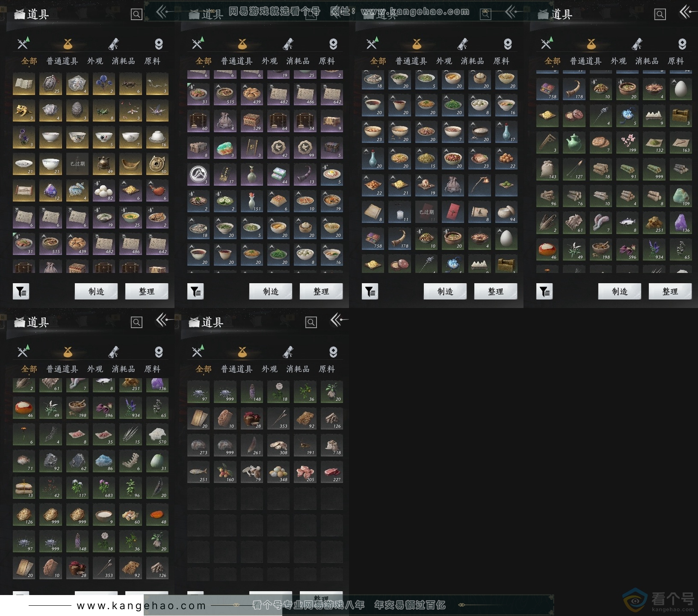The image size is (698, 616).
Task: Pick the bamboo bundle with count 91
Action: (627, 169)
